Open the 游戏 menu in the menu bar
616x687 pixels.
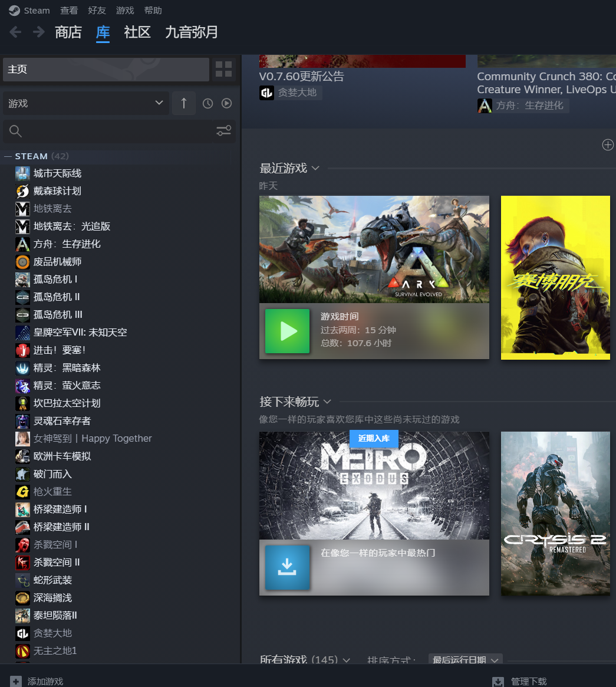pyautogui.click(x=125, y=11)
